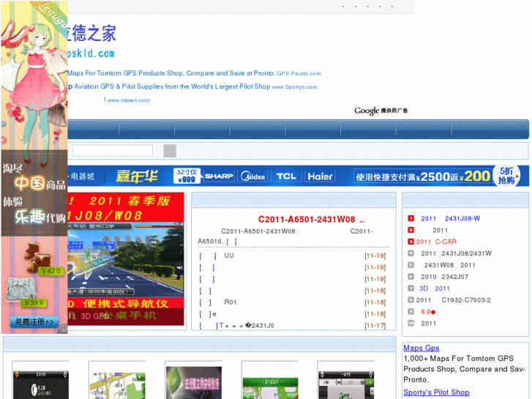Open Aviation GPS & Pilot Supplies ad link

[172, 86]
